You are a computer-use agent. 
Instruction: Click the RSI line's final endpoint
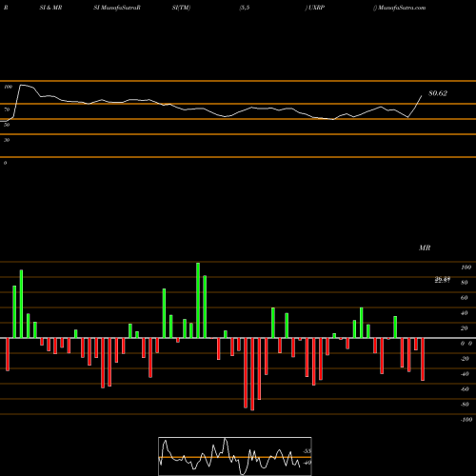[422, 96]
